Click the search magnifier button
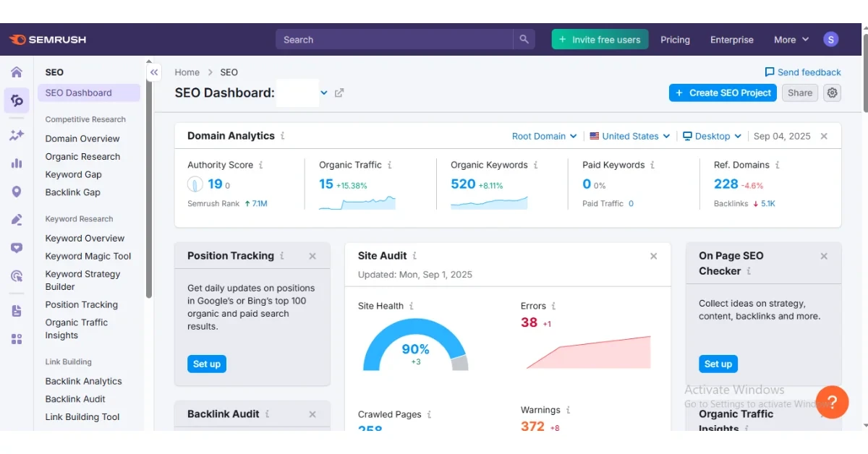This screenshot has width=868, height=454. click(x=524, y=40)
